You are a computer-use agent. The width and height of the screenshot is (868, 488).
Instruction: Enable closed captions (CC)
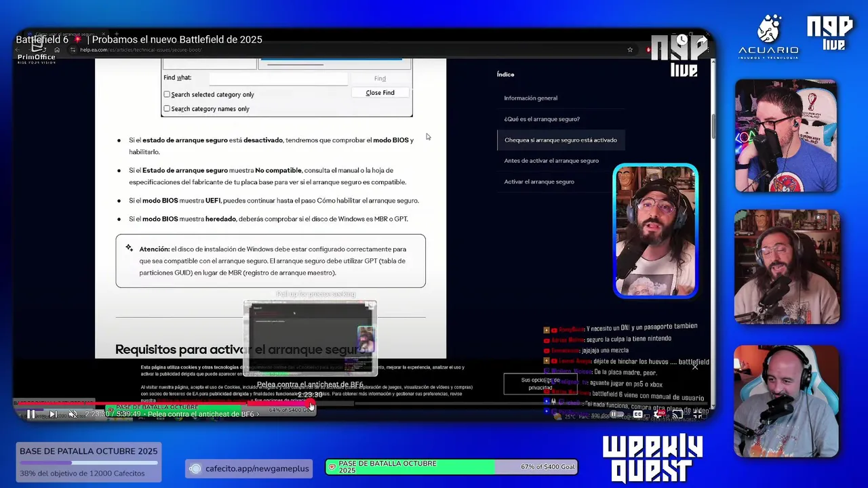[x=638, y=414]
